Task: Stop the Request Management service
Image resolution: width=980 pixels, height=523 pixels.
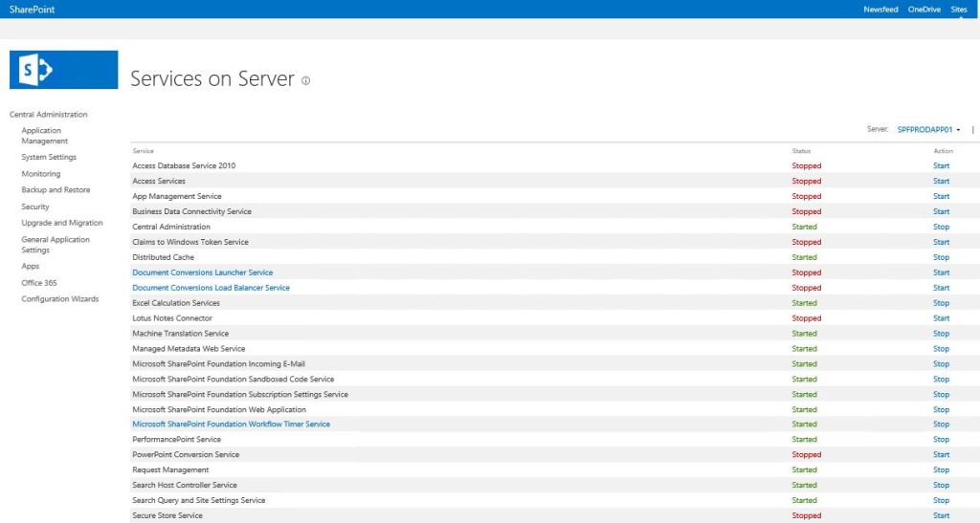Action: click(942, 470)
